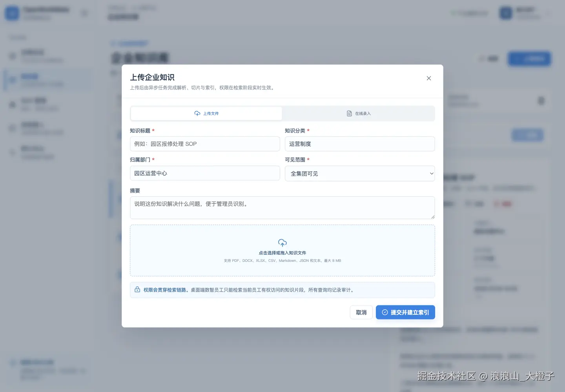
Task: Click the 摘要 textarea
Action: [x=282, y=208]
